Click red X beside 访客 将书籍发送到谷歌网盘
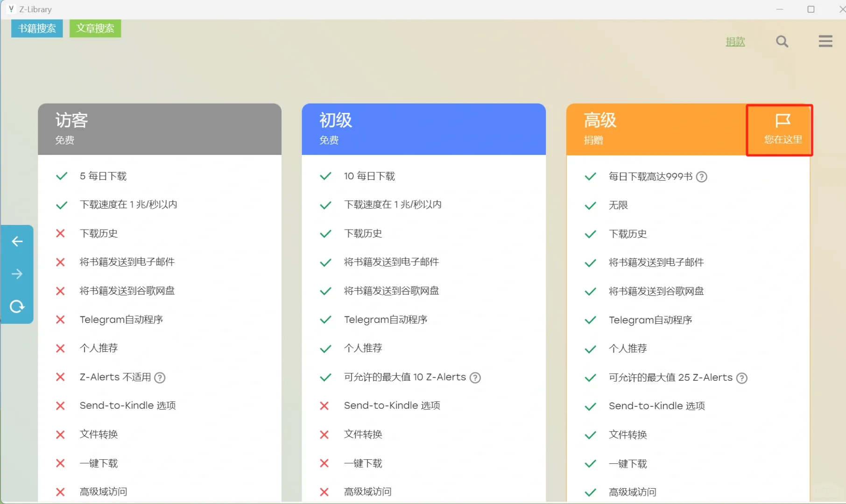 pyautogui.click(x=60, y=291)
